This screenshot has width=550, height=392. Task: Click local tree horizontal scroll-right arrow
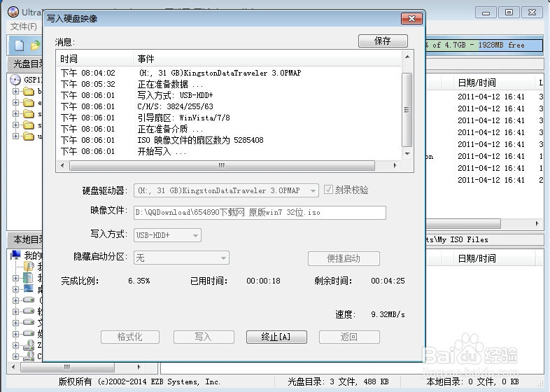[139, 367]
